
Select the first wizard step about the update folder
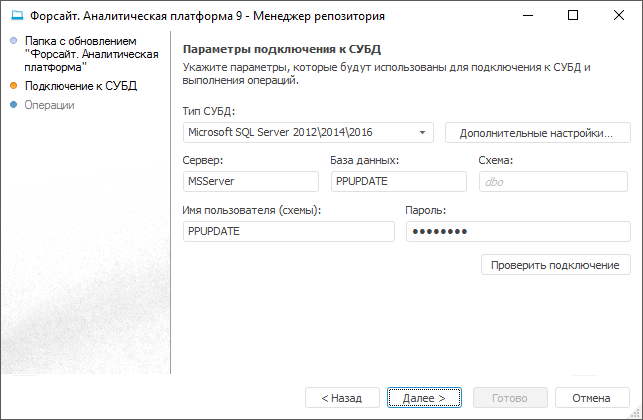pos(91,54)
